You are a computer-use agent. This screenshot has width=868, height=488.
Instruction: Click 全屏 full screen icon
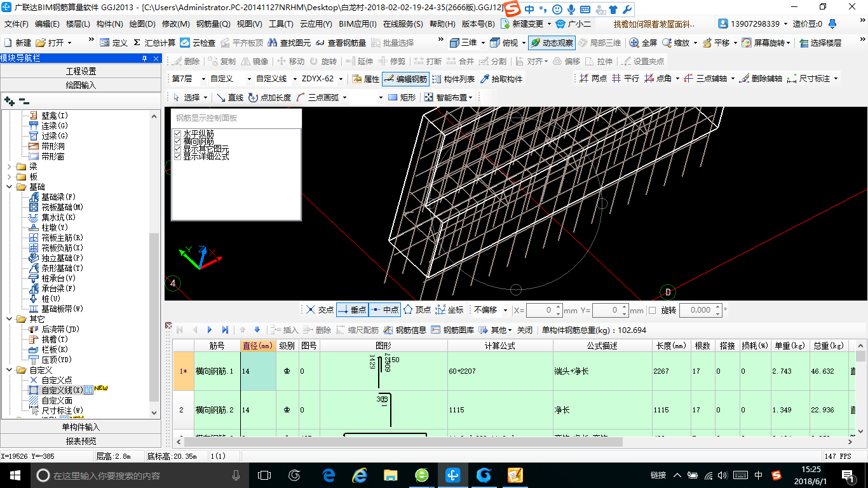click(643, 43)
